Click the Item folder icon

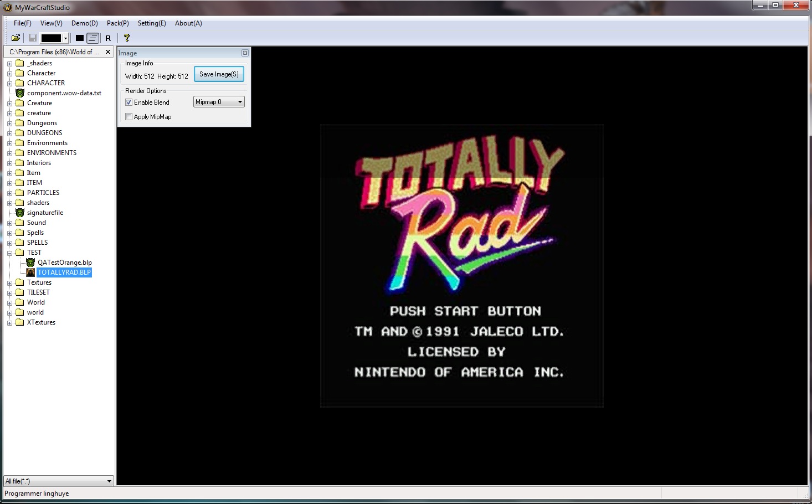point(20,173)
